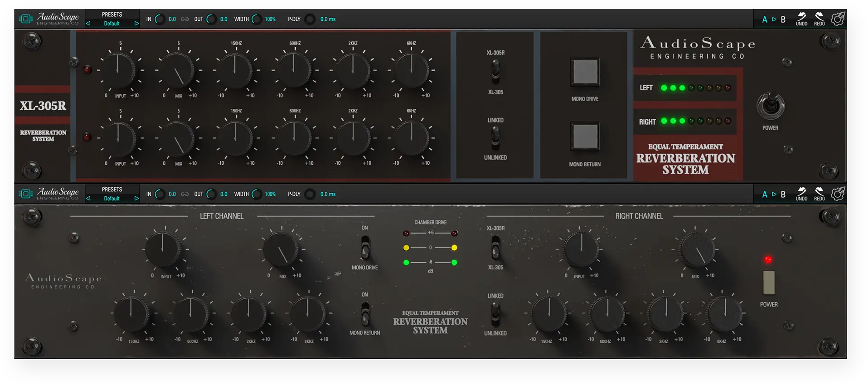Toggle the IN/OUT link icon in black plugin's toolbar
868x385 pixels.
tap(185, 194)
